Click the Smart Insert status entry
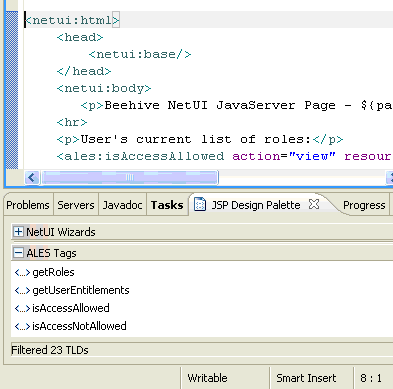Screen dimensions: 393x389 pos(306,378)
